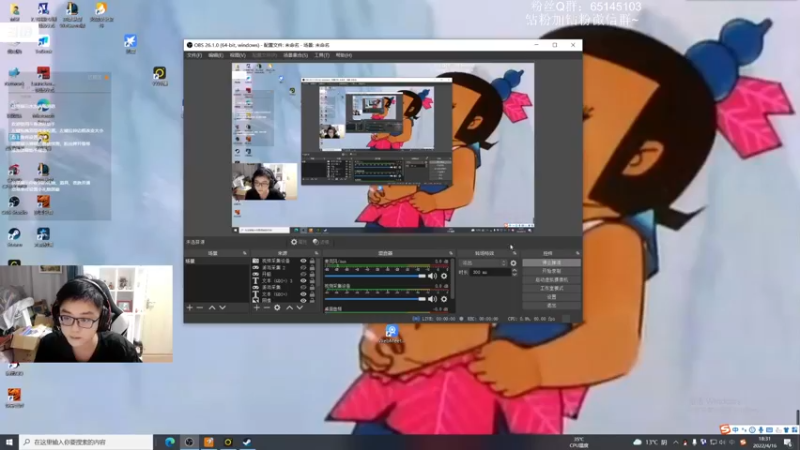Image resolution: width=800 pixels, height=450 pixels.
Task: Pop out the 混音器 dock panel
Action: 451,253
